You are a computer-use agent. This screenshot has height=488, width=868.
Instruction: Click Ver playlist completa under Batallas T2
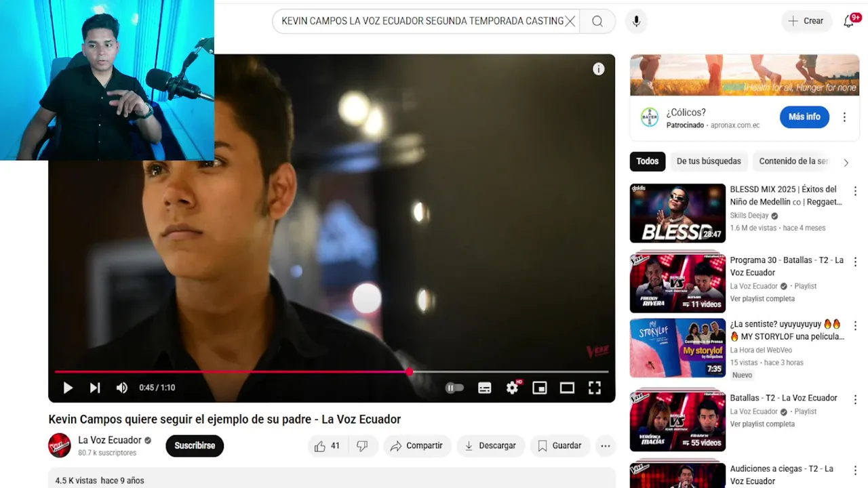point(762,424)
